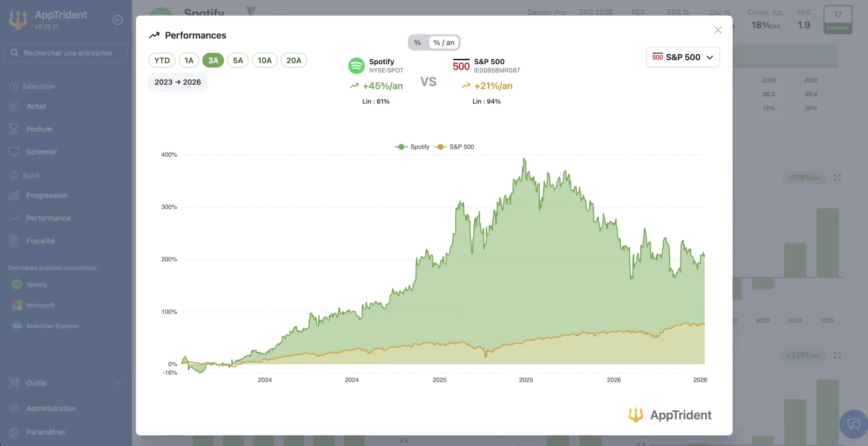The height and width of the screenshot is (446, 868).
Task: Click the Administration gear icon
Action: pyautogui.click(x=14, y=408)
